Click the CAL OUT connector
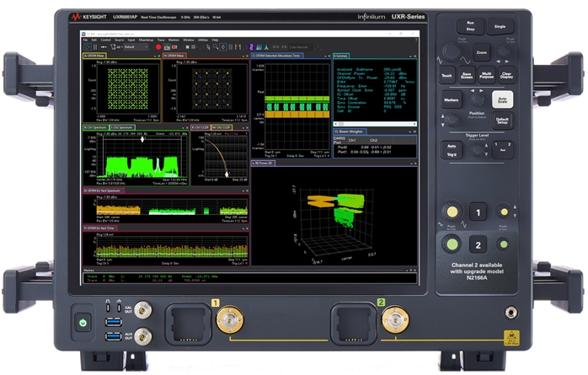588x375 pixels. point(143,310)
